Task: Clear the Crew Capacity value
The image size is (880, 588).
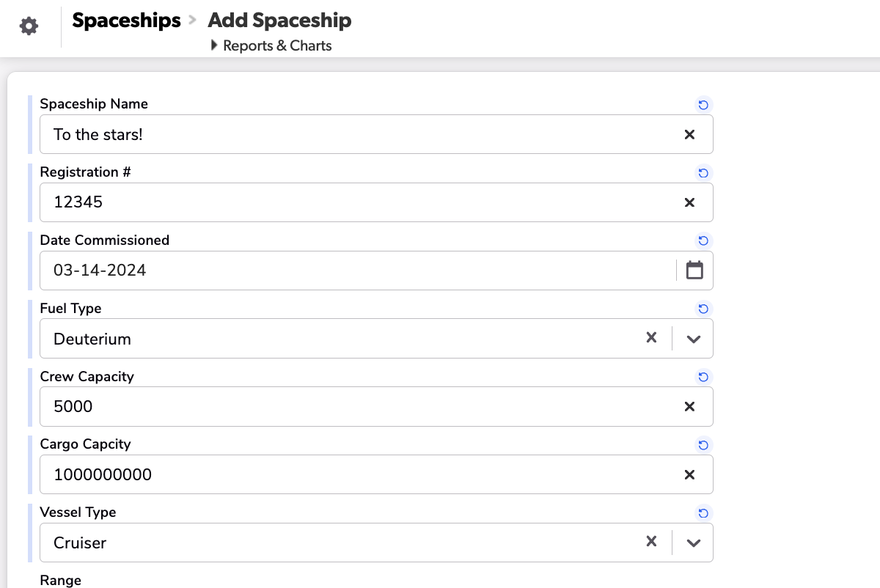Action: [x=689, y=406]
